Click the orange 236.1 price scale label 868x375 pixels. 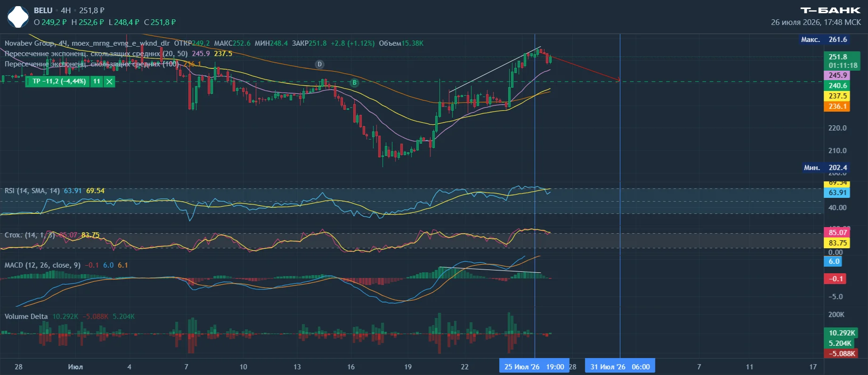pos(837,106)
